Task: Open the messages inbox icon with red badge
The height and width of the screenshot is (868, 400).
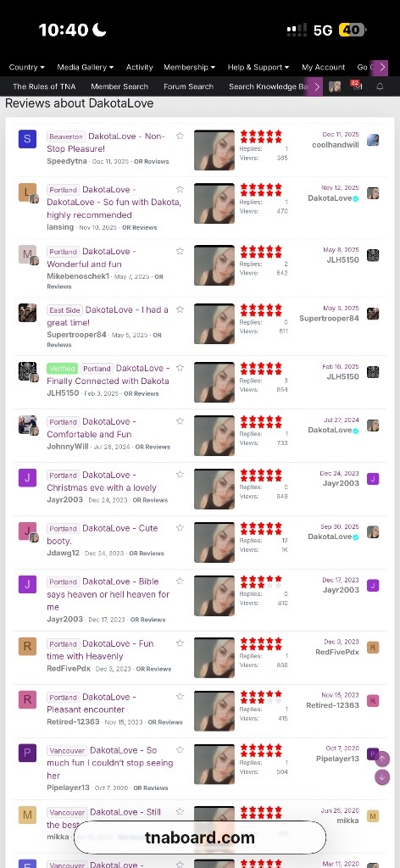Action: pos(356,86)
